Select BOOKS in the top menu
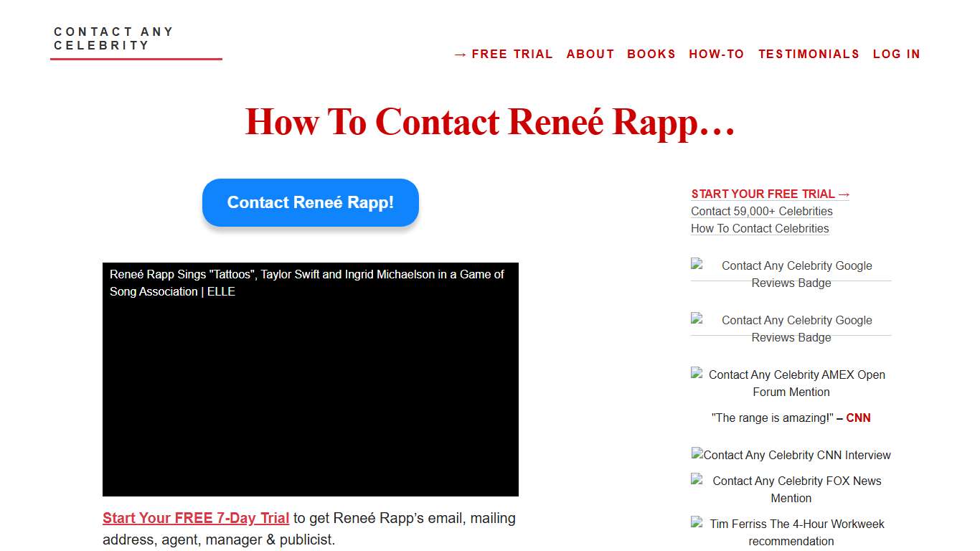 pos(651,54)
